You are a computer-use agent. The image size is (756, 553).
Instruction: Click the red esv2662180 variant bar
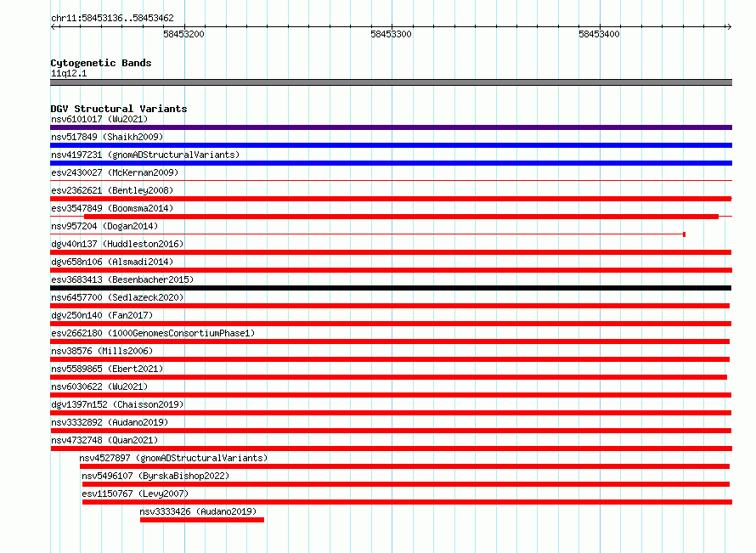(x=390, y=341)
